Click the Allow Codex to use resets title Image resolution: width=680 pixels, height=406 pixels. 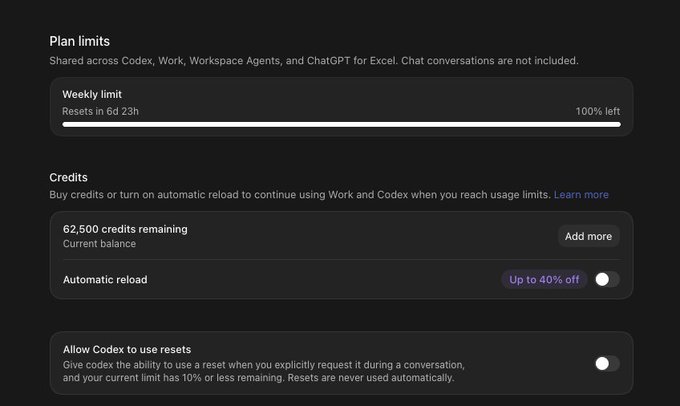(x=127, y=350)
